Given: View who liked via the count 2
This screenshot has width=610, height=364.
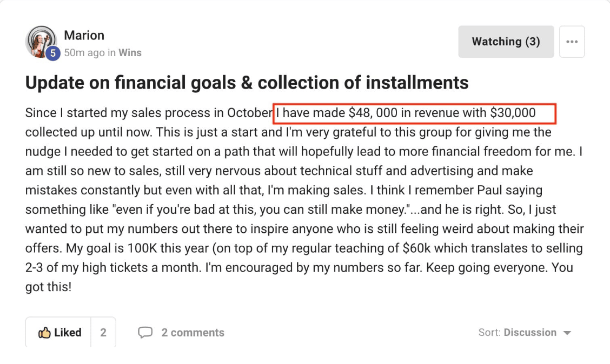Looking at the screenshot, I should [x=103, y=333].
